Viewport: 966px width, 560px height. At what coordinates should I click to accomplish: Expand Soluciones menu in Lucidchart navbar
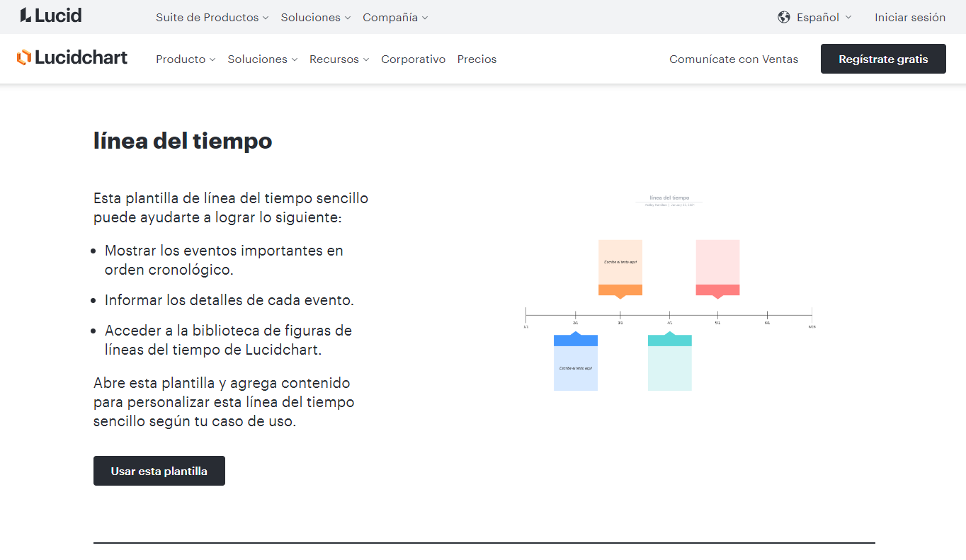[263, 59]
